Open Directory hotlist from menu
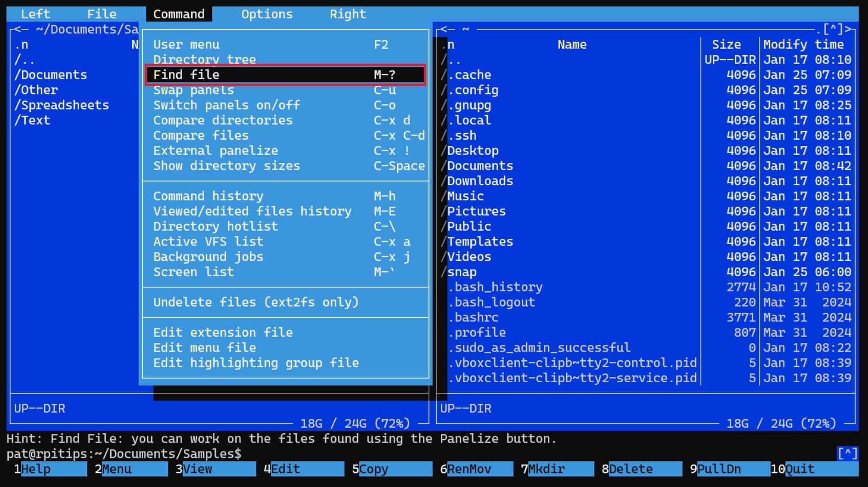868x487 pixels. click(285, 227)
